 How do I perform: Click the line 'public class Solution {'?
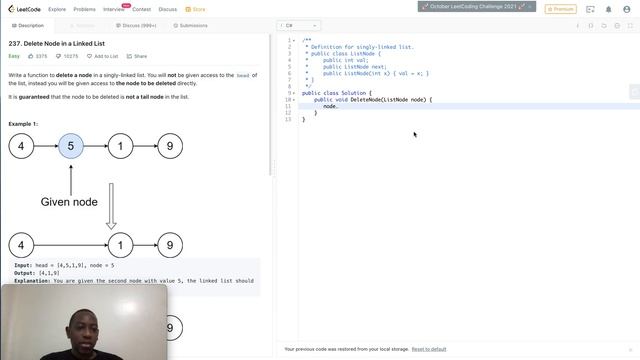point(337,93)
